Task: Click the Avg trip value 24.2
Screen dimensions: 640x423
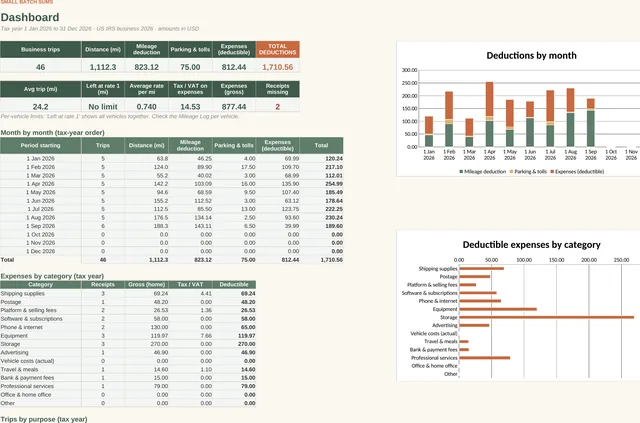Action: (40, 107)
